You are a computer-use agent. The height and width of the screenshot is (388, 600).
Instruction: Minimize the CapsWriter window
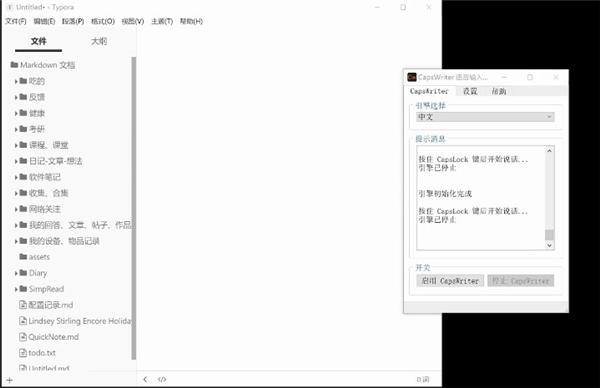pyautogui.click(x=504, y=77)
